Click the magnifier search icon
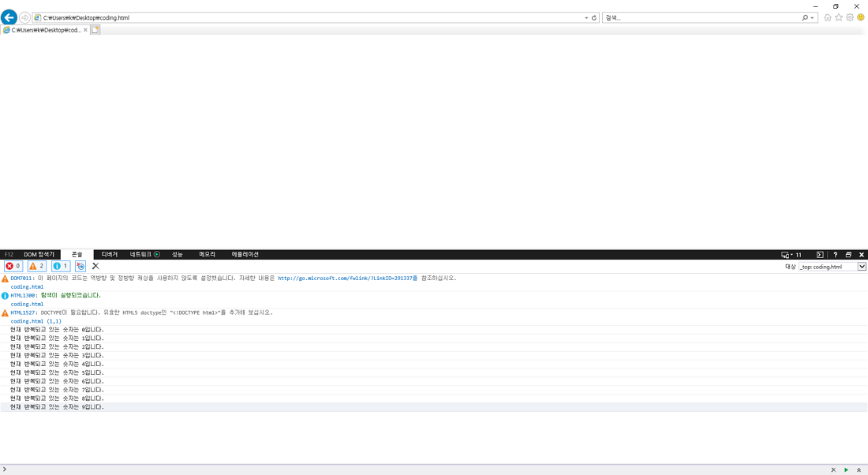This screenshot has height=475, width=868. [805, 17]
